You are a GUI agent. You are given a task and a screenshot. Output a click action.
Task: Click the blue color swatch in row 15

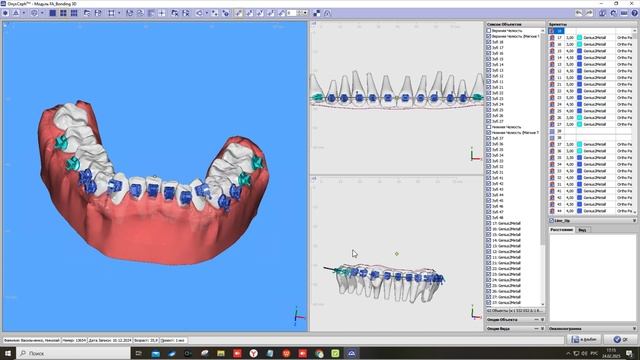tap(579, 51)
